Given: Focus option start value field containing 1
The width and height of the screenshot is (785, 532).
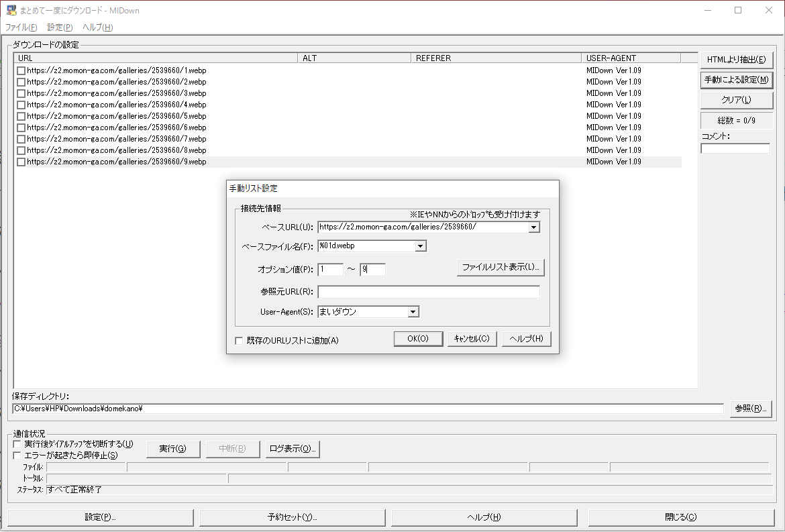Looking at the screenshot, I should (x=330, y=270).
